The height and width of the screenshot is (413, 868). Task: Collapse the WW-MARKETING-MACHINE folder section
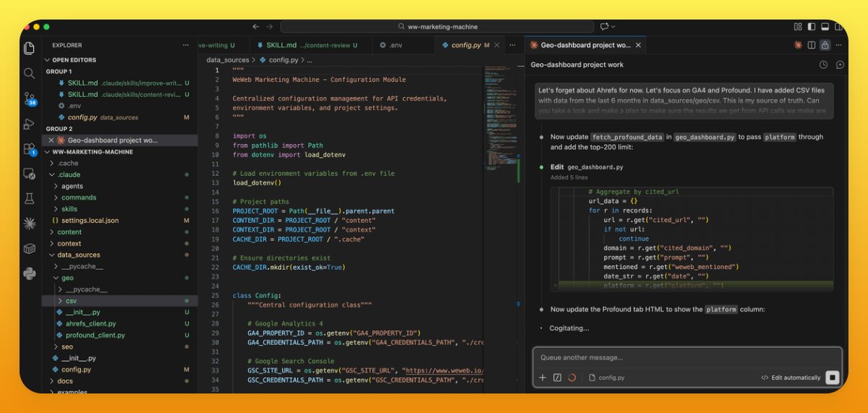click(x=92, y=152)
